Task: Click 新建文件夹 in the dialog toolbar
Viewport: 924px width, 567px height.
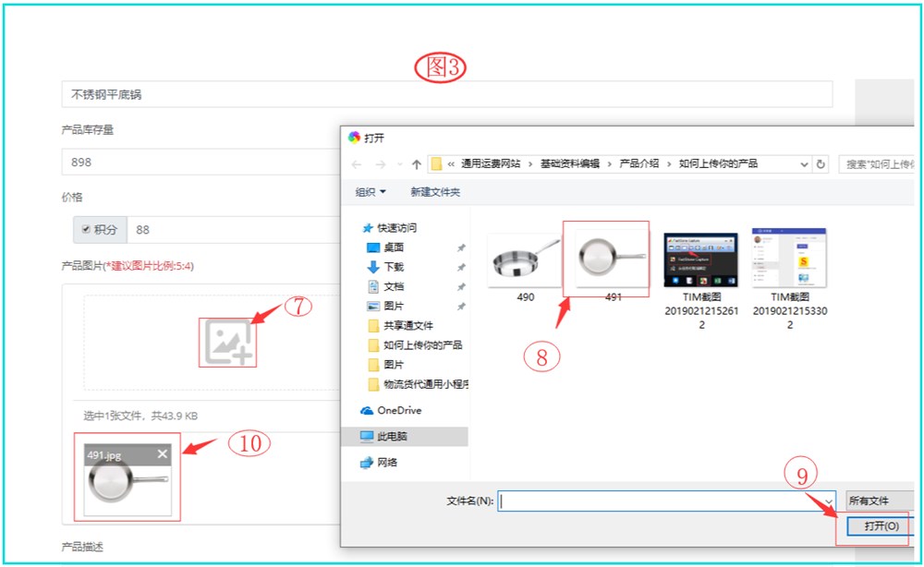Action: [x=434, y=192]
